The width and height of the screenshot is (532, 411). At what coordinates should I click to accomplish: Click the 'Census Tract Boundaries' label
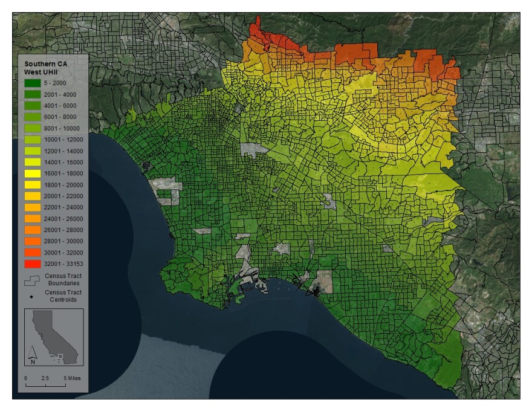(x=63, y=279)
